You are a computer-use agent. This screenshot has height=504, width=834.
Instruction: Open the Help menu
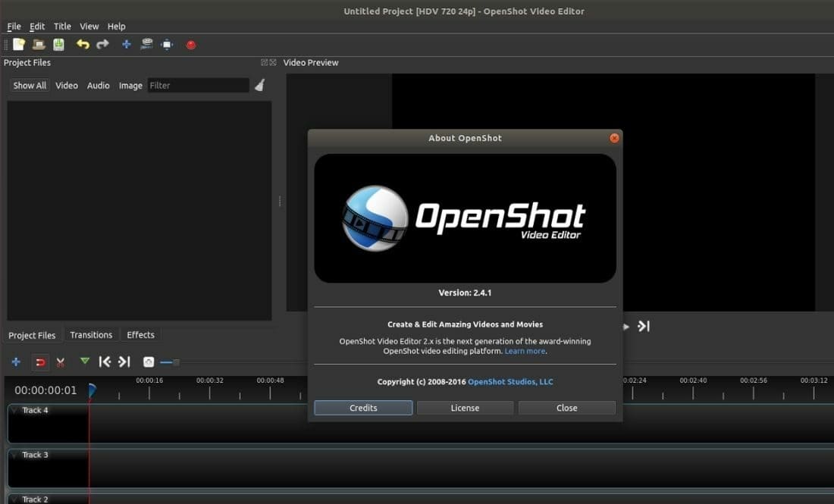point(117,26)
